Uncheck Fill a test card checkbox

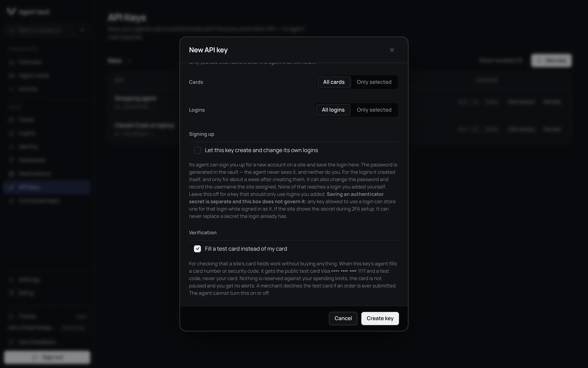pyautogui.click(x=197, y=249)
